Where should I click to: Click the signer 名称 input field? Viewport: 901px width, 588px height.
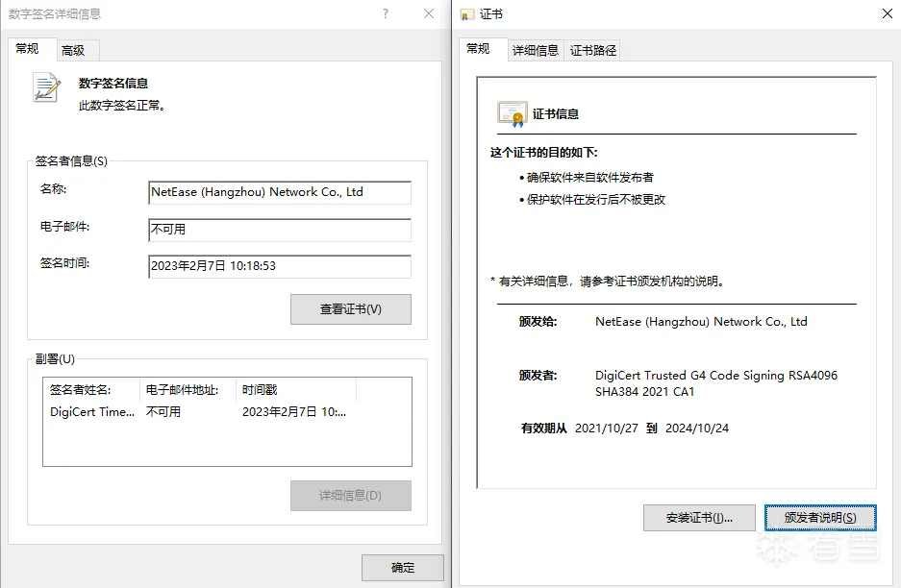[280, 192]
